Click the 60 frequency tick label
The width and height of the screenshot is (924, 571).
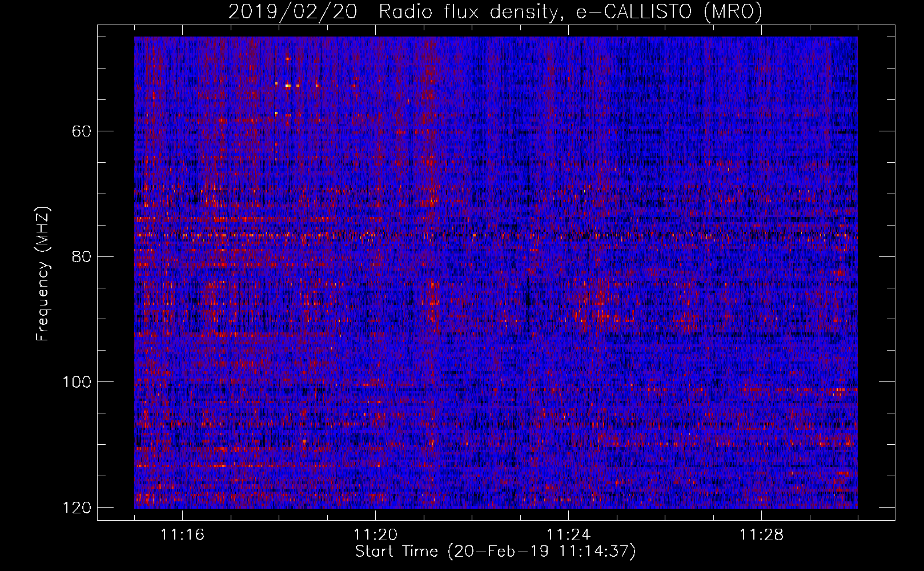click(x=82, y=131)
